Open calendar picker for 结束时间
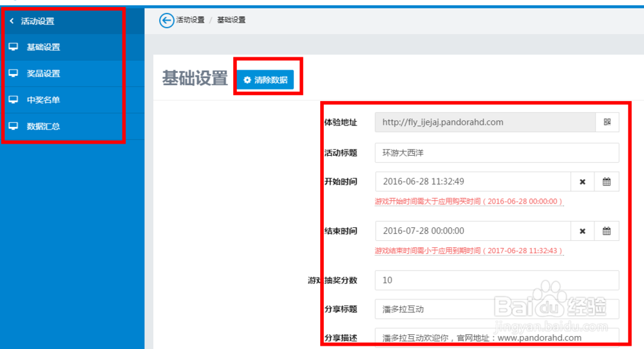This screenshot has width=644, height=349. tap(607, 231)
